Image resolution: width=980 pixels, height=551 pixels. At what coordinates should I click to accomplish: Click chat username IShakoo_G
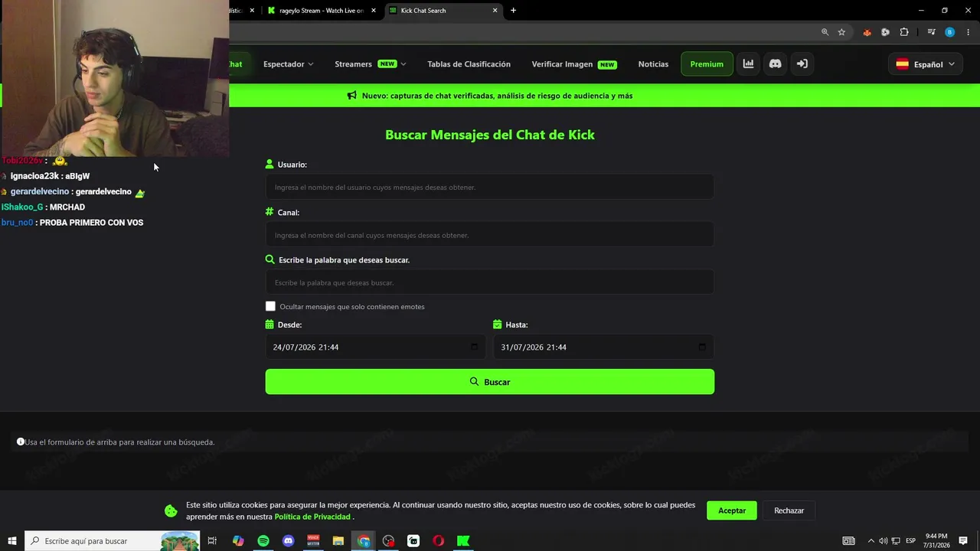[x=22, y=207]
